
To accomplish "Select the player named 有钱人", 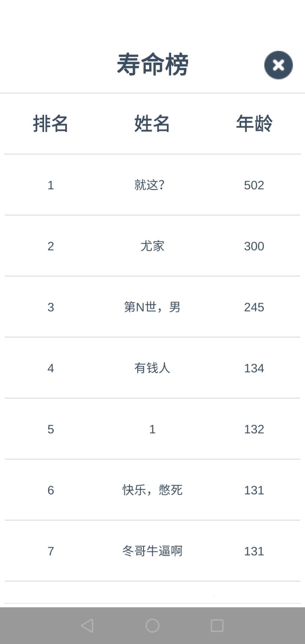I will (152, 368).
